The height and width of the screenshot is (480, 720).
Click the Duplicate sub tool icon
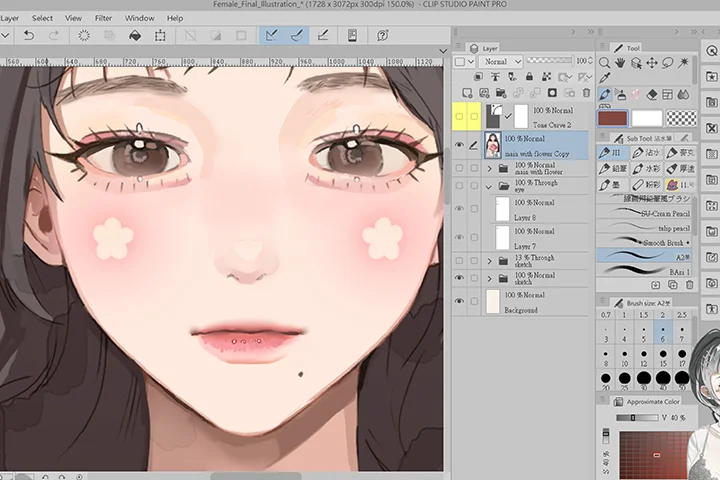672,285
